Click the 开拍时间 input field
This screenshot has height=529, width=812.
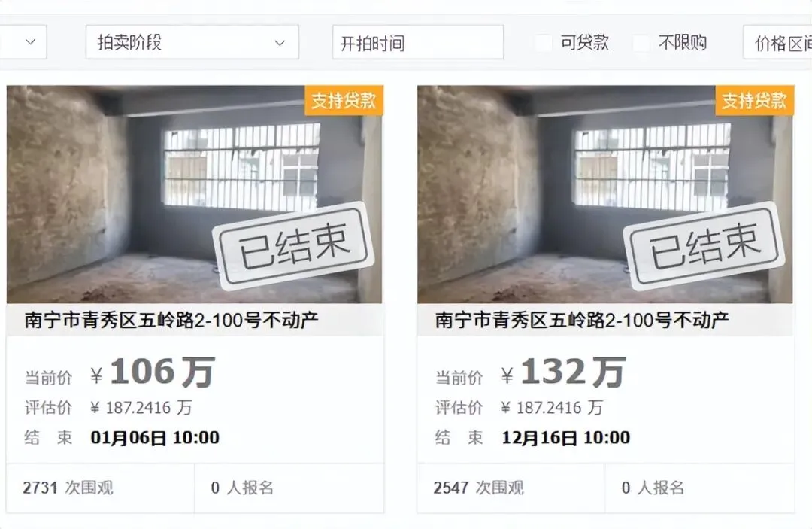click(x=418, y=42)
